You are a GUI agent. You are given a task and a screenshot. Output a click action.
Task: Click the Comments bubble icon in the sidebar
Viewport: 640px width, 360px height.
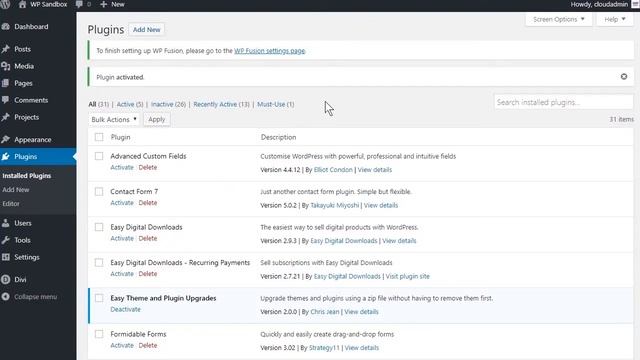(x=5, y=100)
